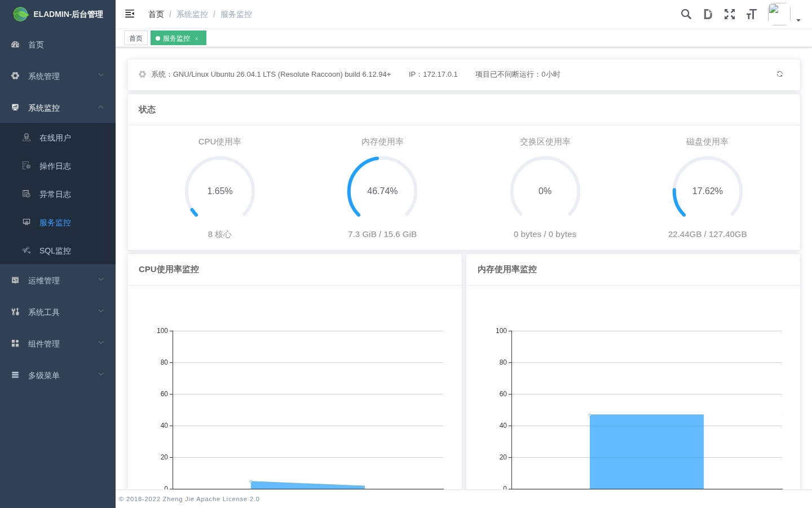
Task: Open 异常日志 menu item
Action: point(58,194)
